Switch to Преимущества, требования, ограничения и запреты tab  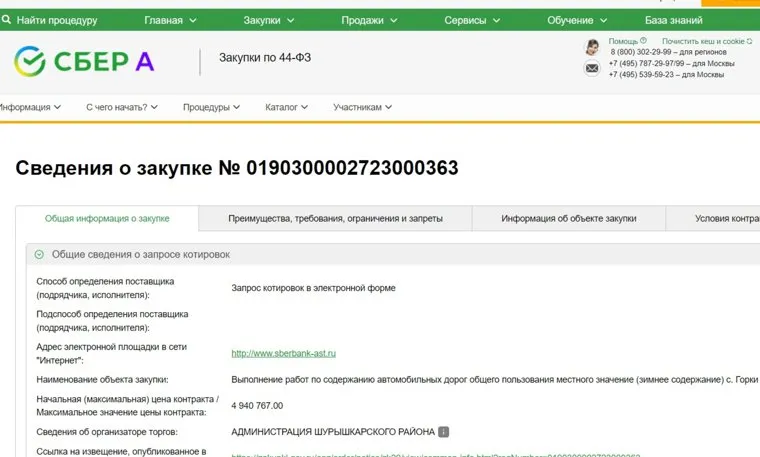click(335, 219)
